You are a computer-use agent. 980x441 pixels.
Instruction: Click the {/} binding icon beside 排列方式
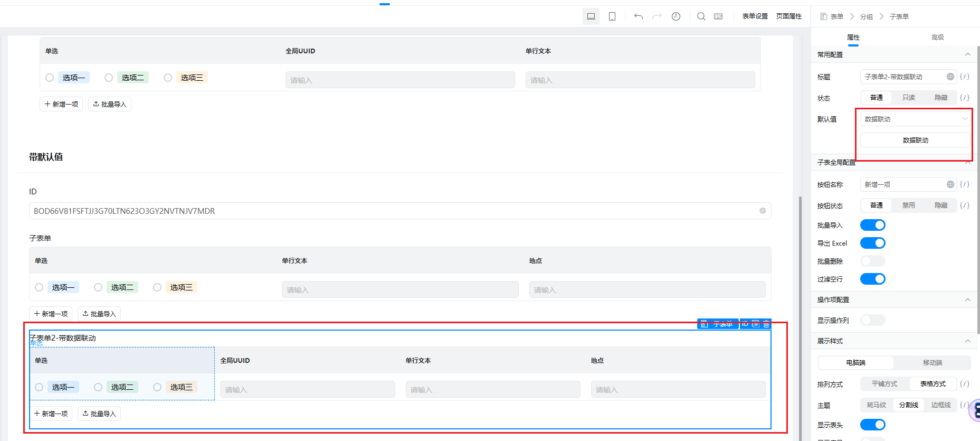click(x=965, y=384)
